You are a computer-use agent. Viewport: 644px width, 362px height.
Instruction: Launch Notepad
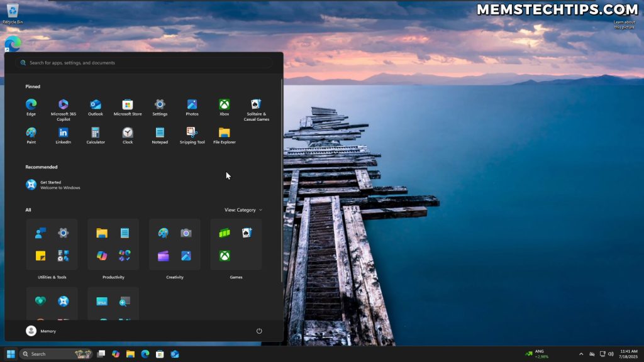pyautogui.click(x=160, y=133)
